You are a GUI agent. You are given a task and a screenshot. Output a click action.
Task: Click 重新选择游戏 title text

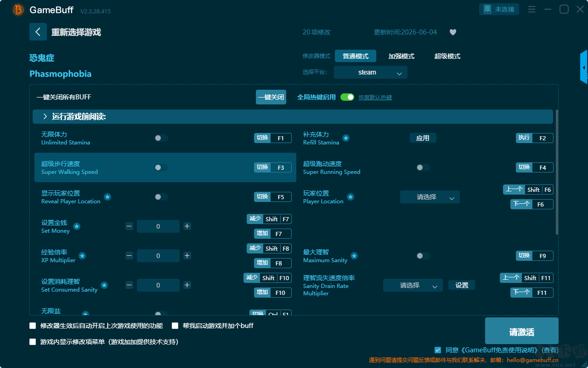[x=76, y=32]
